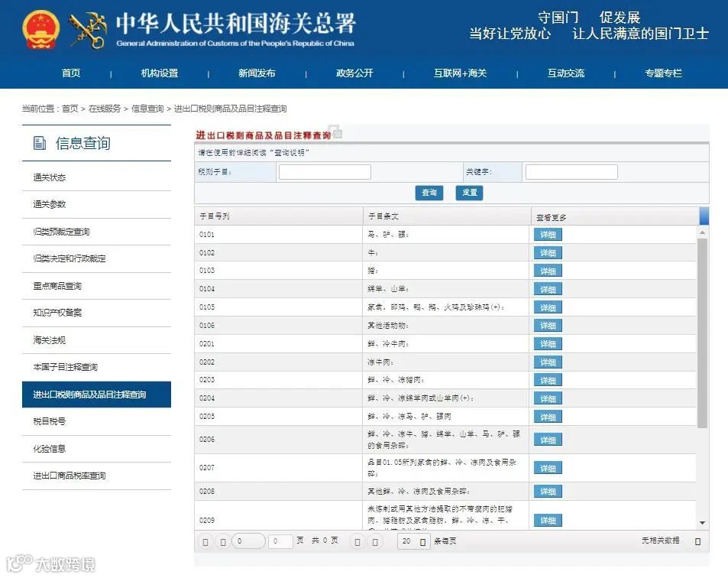
Task: Click the 关键字 input field
Action: (571, 172)
